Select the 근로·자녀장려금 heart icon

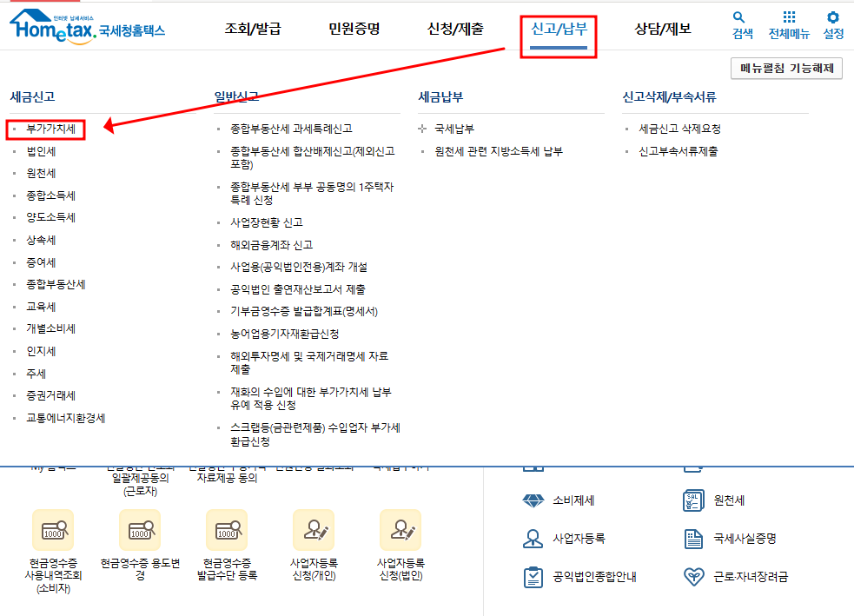692,575
